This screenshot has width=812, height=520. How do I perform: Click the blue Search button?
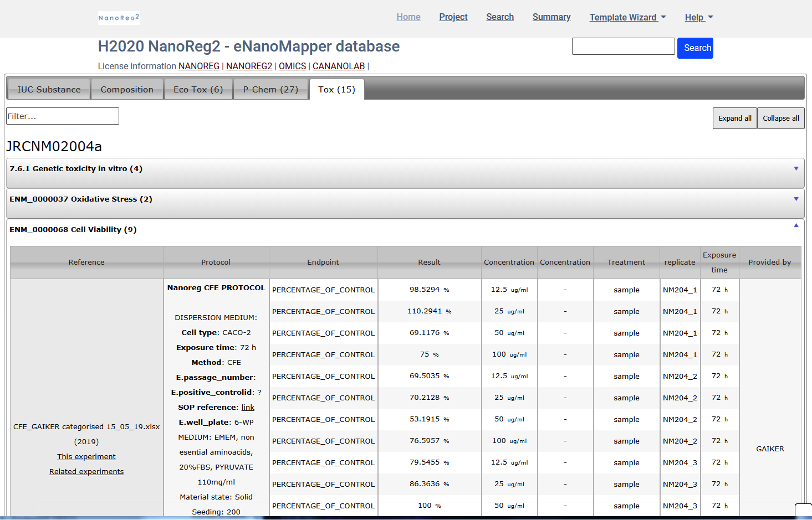[x=695, y=48]
